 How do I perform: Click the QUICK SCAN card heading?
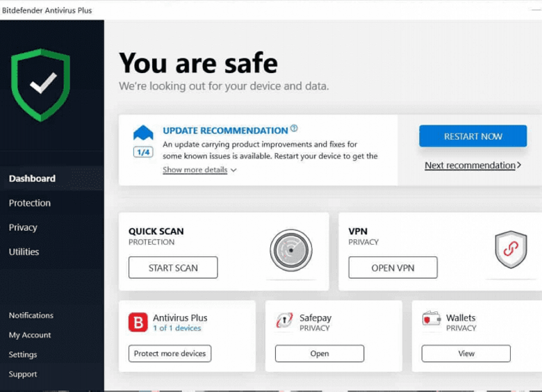click(x=156, y=231)
